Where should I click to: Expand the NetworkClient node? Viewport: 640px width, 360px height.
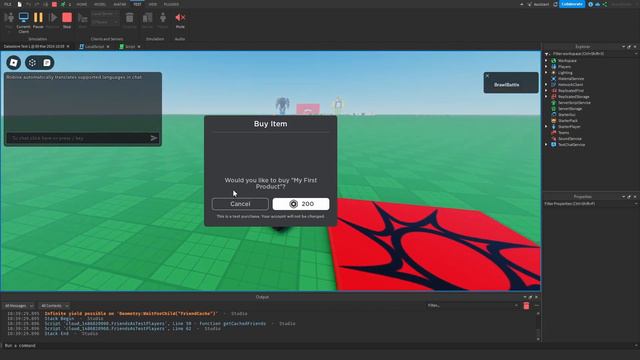coord(546,84)
